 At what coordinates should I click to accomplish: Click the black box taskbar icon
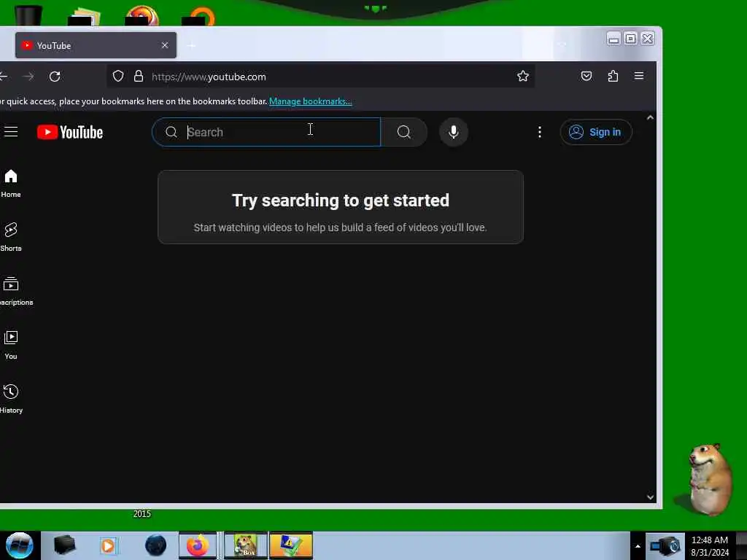click(64, 545)
